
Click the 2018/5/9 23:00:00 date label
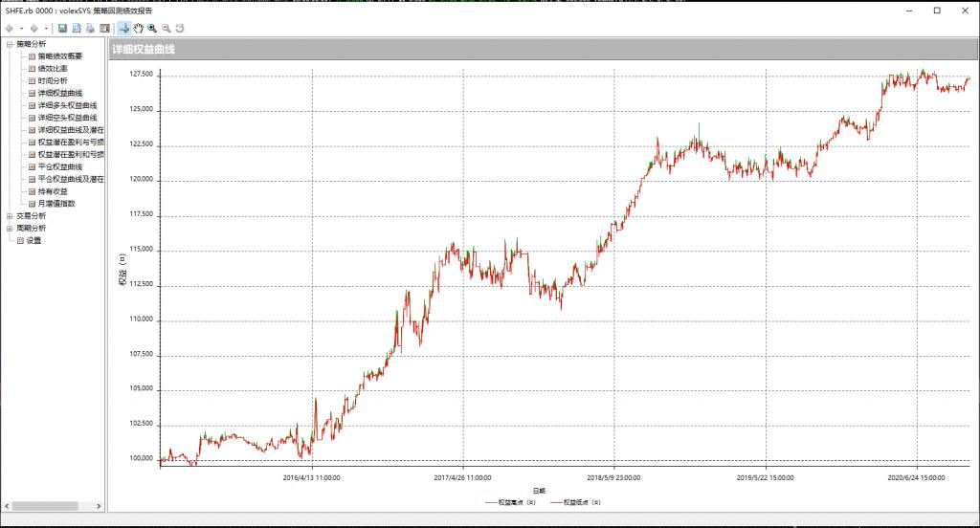(x=613, y=478)
